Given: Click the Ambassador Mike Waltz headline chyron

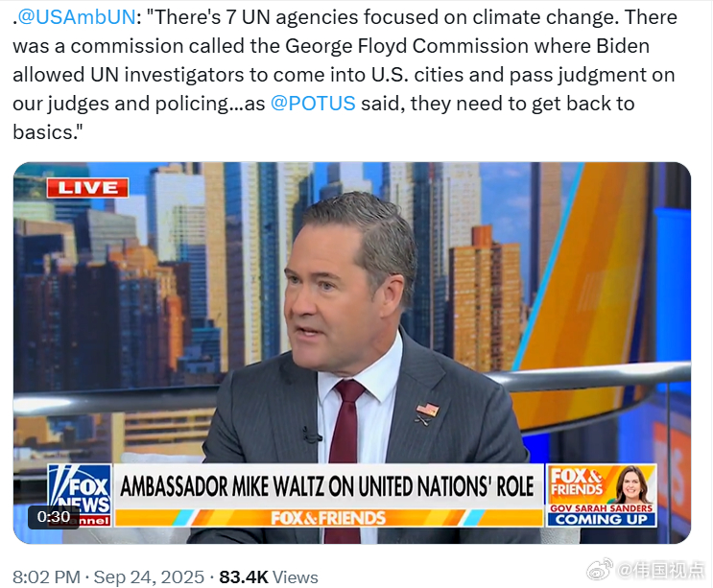Looking at the screenshot, I should [327, 486].
